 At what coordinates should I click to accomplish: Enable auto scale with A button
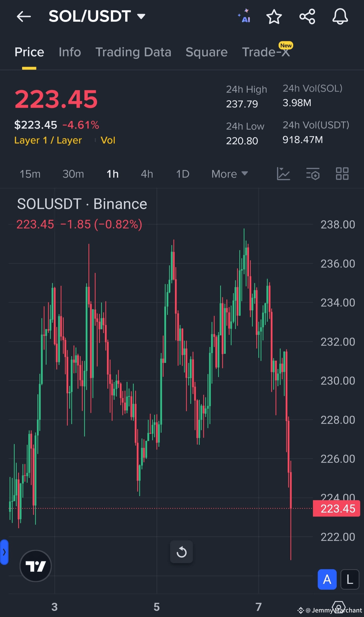click(327, 579)
